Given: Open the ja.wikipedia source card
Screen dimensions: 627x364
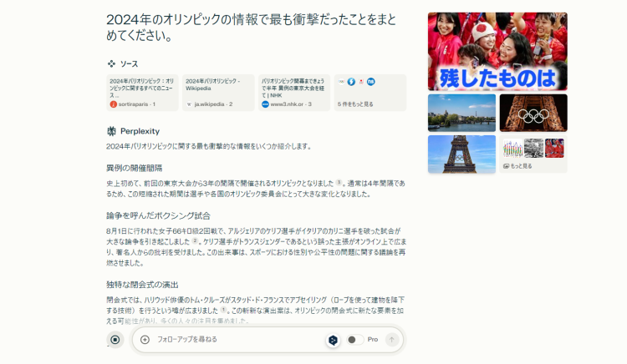Looking at the screenshot, I should click(218, 93).
